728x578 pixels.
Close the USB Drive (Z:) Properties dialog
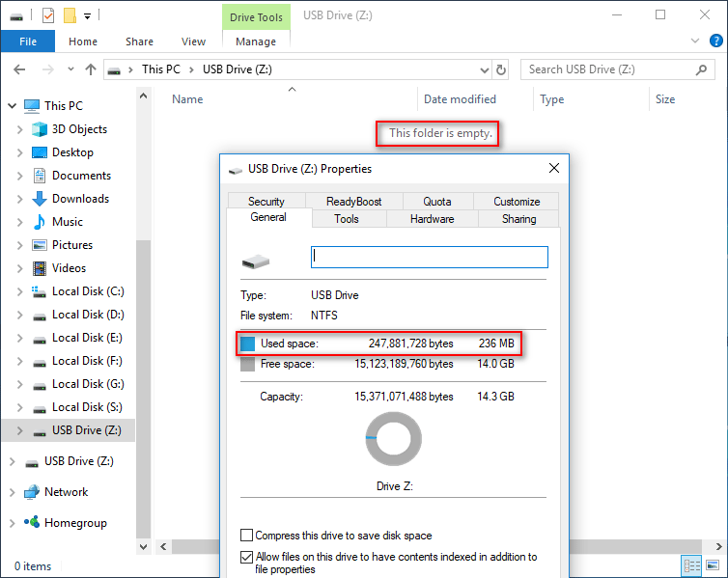[554, 168]
